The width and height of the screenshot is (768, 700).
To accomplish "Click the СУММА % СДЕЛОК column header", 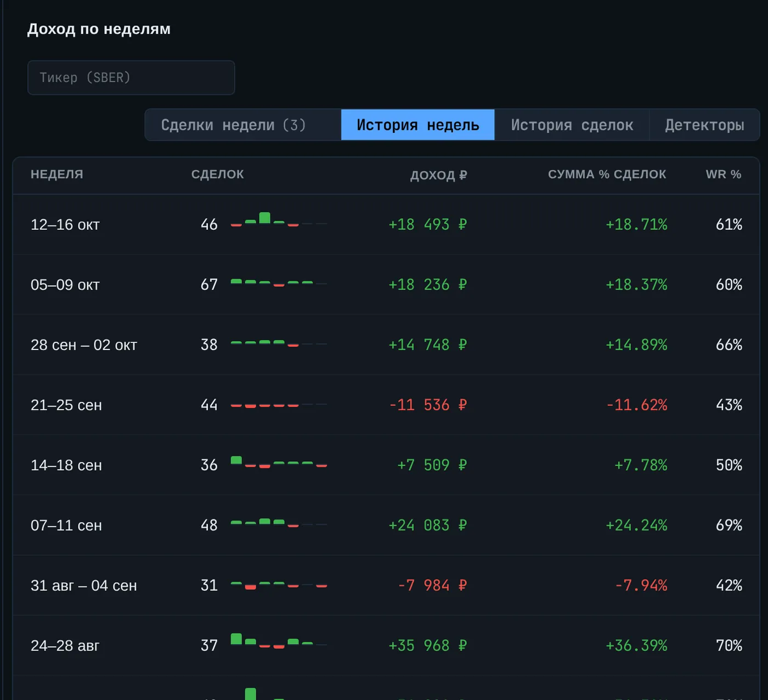I will point(607,174).
